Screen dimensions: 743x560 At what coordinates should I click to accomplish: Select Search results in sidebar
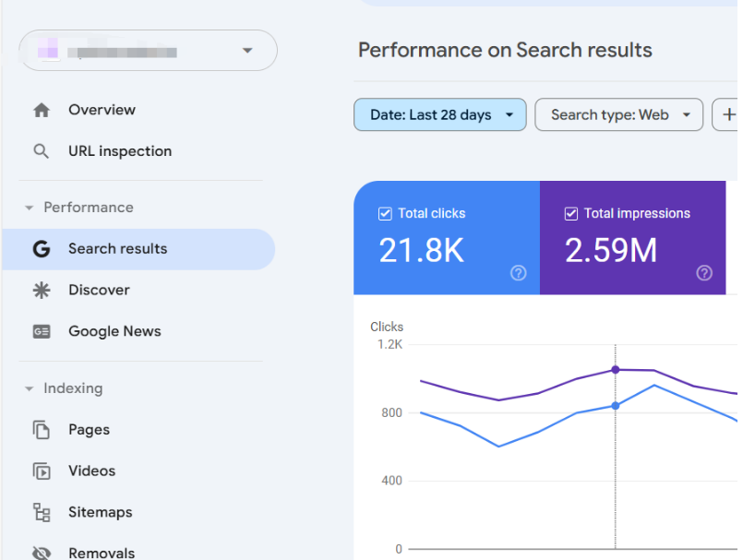138,249
